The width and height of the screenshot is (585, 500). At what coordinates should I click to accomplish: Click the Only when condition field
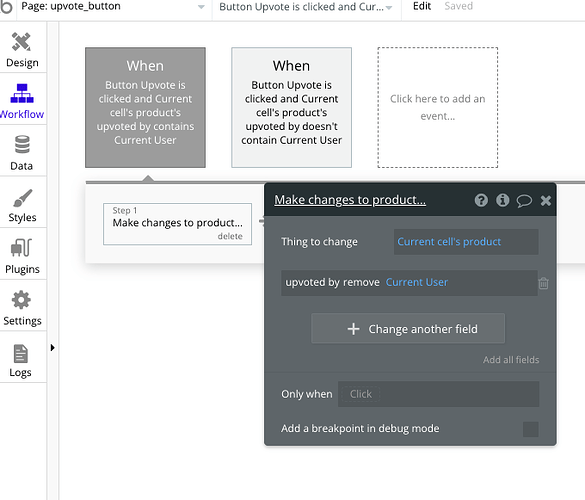tap(438, 394)
